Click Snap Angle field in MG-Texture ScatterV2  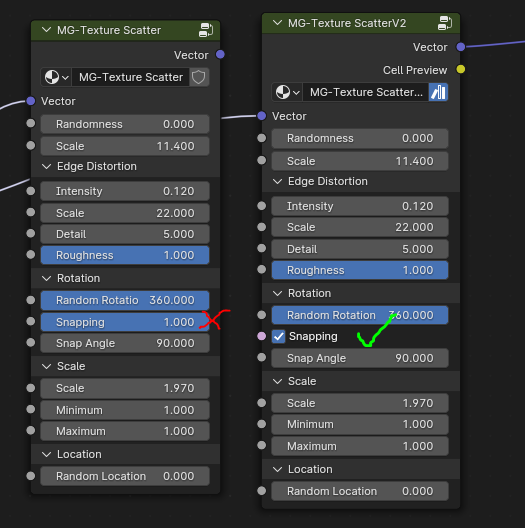[x=360, y=358]
